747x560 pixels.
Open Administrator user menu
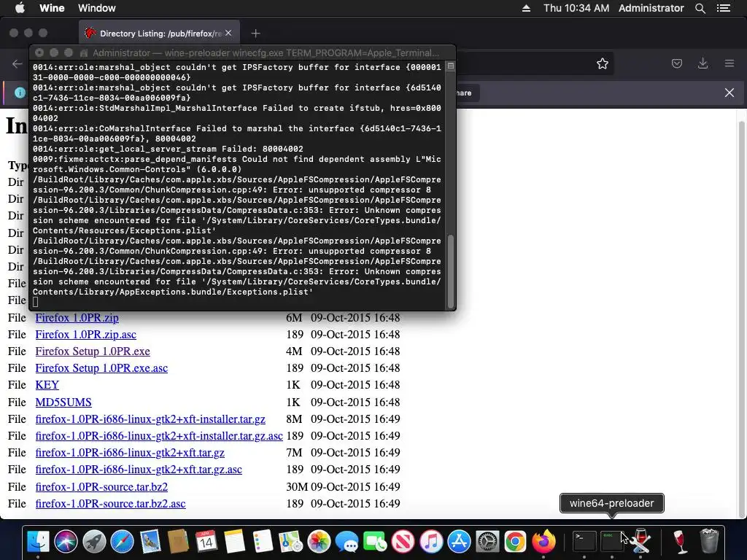click(651, 8)
